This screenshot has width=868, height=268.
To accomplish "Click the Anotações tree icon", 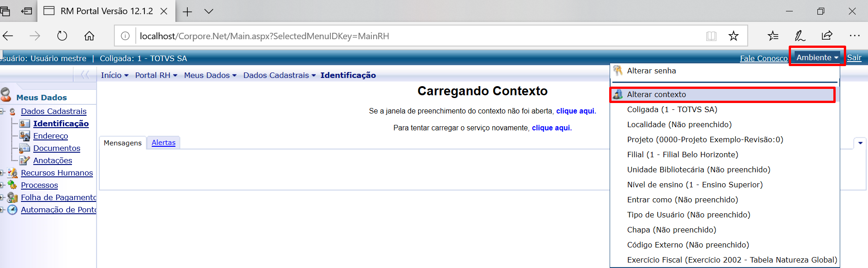I will [x=25, y=160].
